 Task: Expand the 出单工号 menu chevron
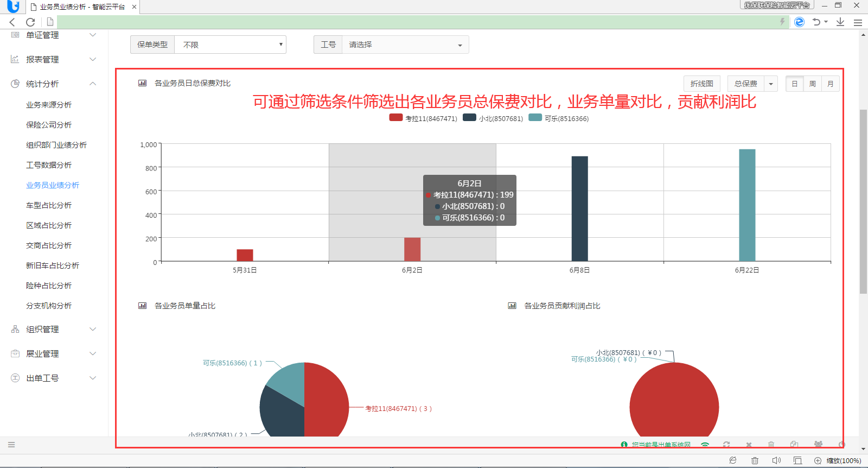[x=93, y=378]
